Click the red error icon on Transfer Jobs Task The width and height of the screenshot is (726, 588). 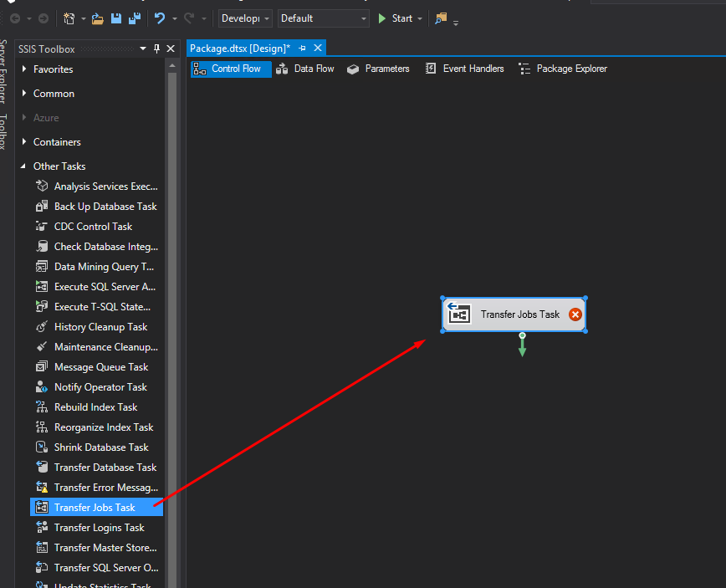[x=575, y=314]
